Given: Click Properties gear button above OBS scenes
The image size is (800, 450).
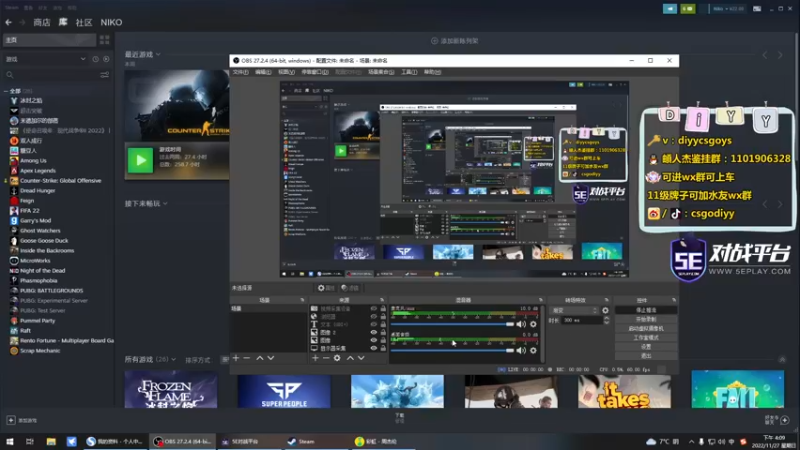Looking at the screenshot, I should pos(326,288).
